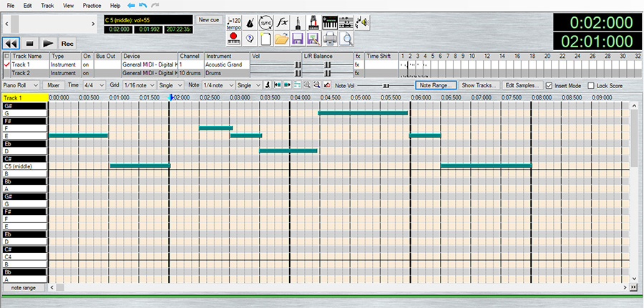This screenshot has width=644, height=308.
Task: Open the Piano Roll view dropdown
Action: 21,85
